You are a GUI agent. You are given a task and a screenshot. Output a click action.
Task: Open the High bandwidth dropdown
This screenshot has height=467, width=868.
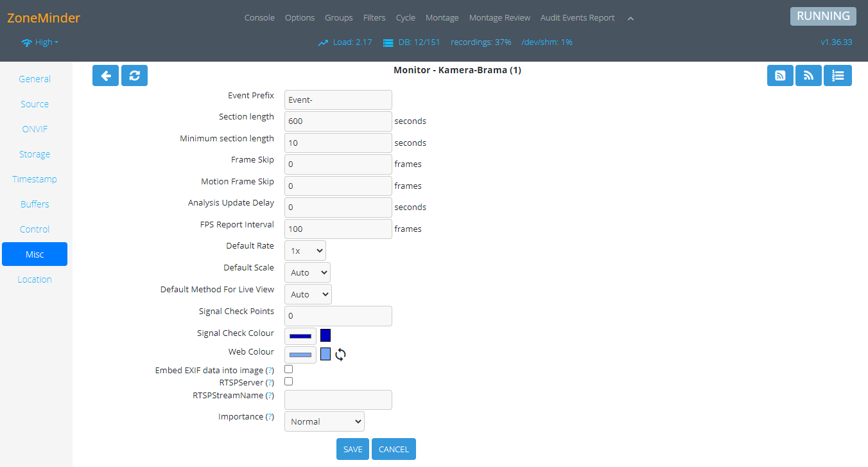40,42
